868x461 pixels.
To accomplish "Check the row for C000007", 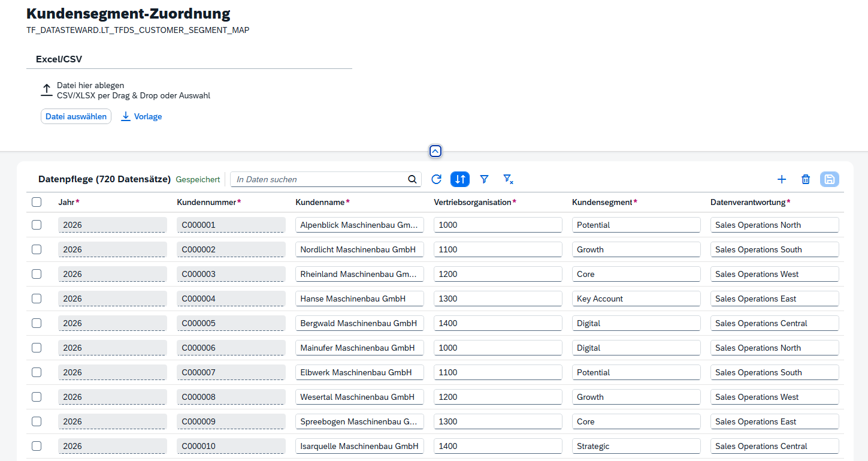I will click(37, 372).
